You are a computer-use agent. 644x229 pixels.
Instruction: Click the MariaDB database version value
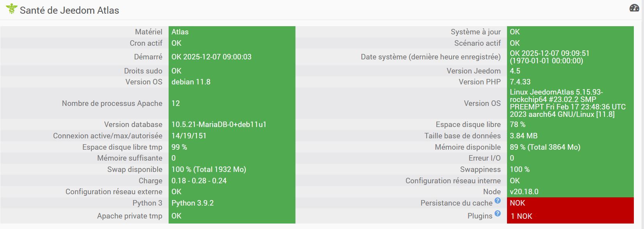pos(219,125)
